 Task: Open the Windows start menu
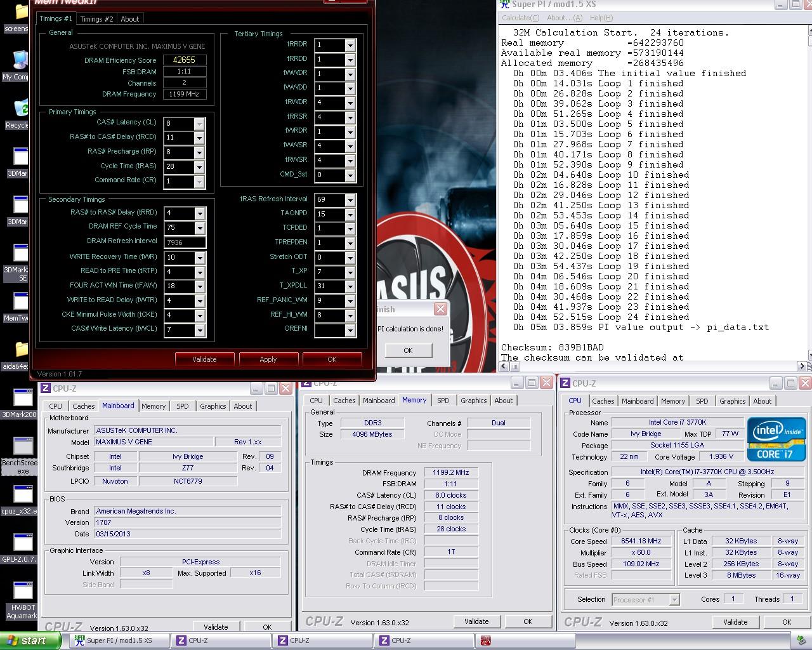[x=30, y=640]
